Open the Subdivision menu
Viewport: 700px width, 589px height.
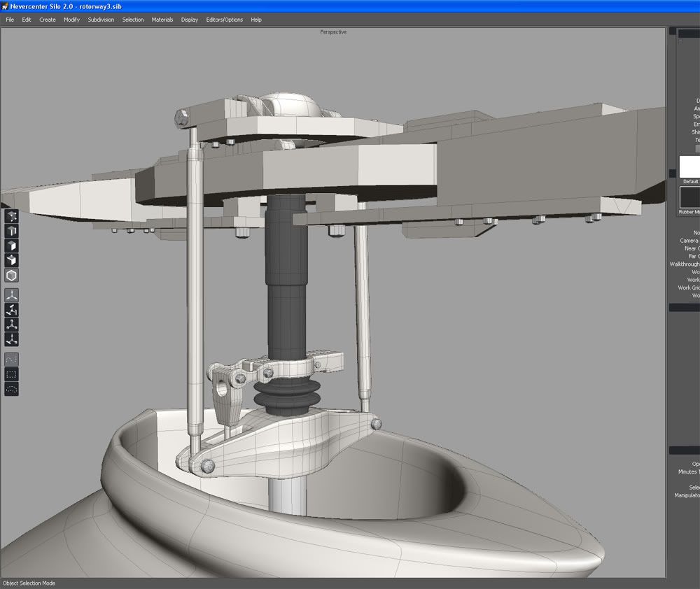coord(101,20)
